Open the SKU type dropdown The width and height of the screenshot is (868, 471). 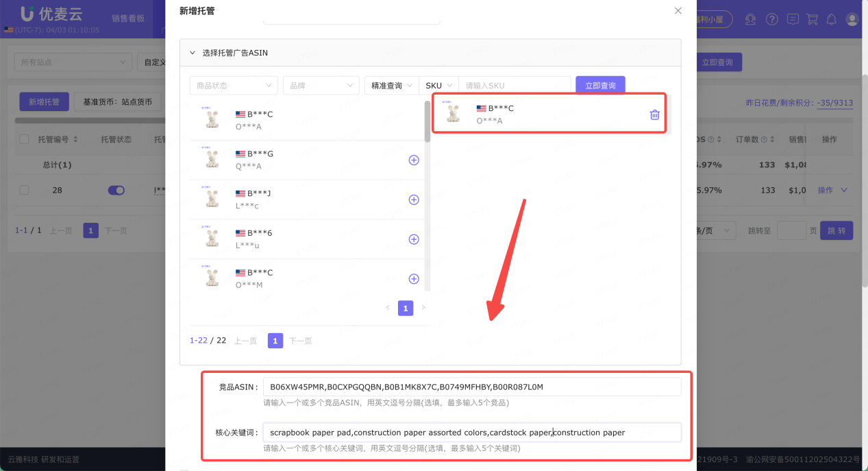pos(438,85)
